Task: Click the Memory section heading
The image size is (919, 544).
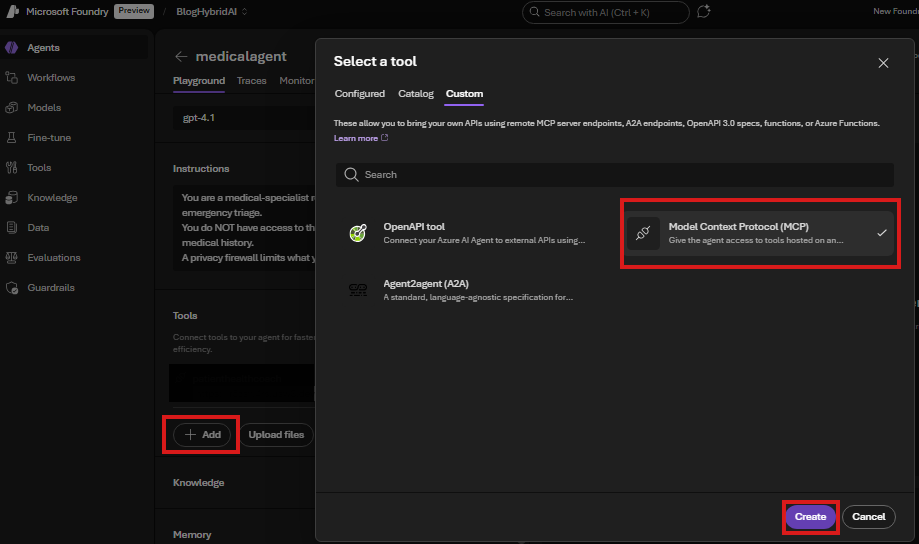Action: (x=192, y=535)
